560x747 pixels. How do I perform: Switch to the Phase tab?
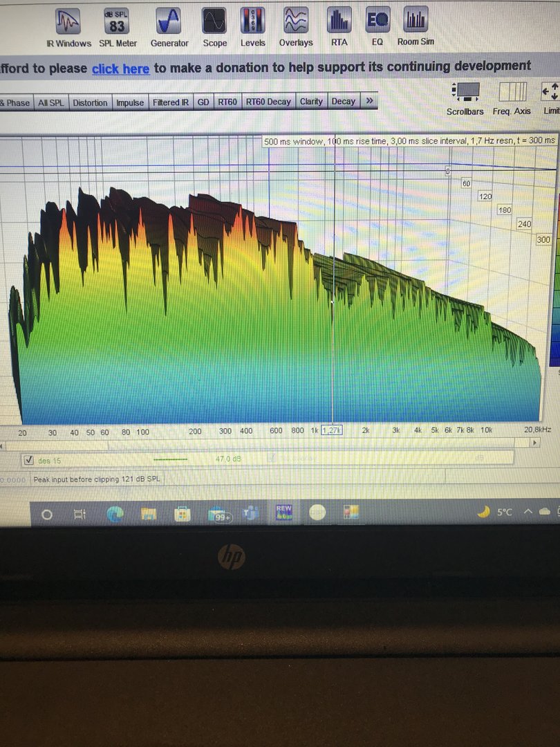tap(16, 103)
